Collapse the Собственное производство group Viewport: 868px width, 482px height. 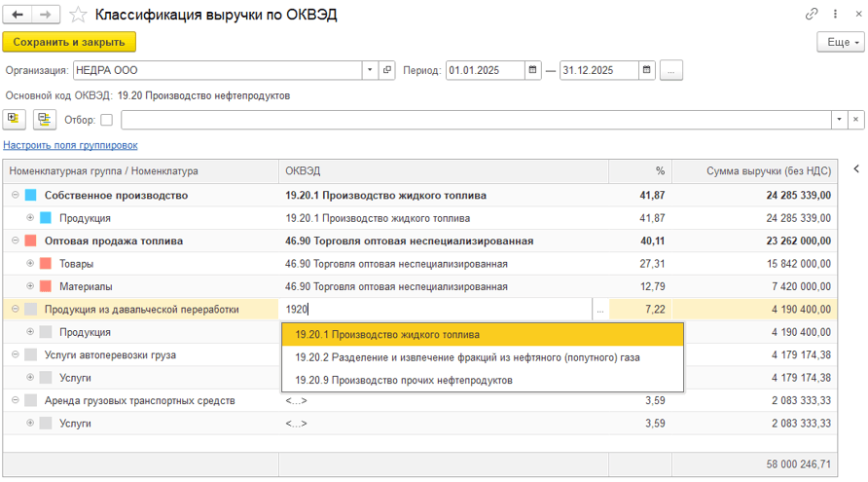[15, 196]
